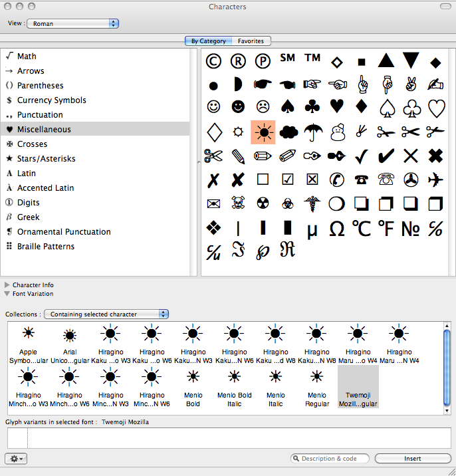The image size is (456, 476).
Task: Pick the skull and crossbones character
Action: click(x=238, y=203)
